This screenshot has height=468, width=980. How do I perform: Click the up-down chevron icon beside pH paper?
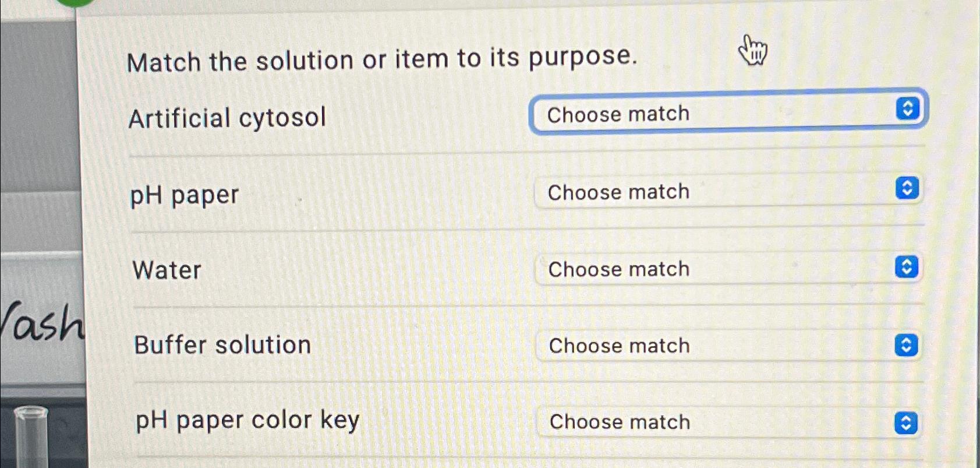pos(907,188)
